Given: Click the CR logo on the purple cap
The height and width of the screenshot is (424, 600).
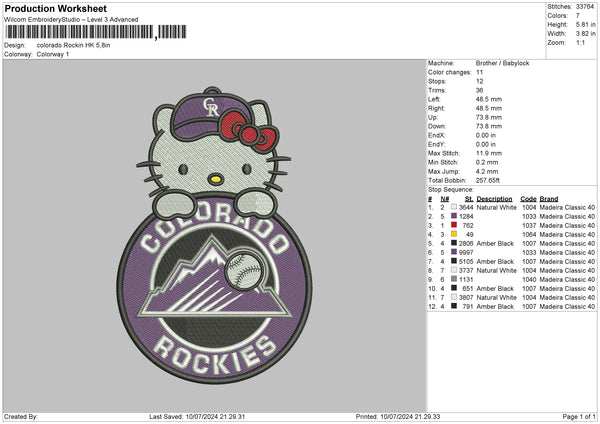Looking at the screenshot, I should coord(211,107).
